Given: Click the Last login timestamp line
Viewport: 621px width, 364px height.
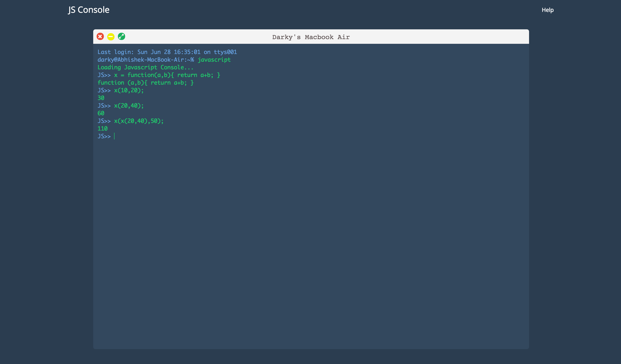Looking at the screenshot, I should coord(167,52).
